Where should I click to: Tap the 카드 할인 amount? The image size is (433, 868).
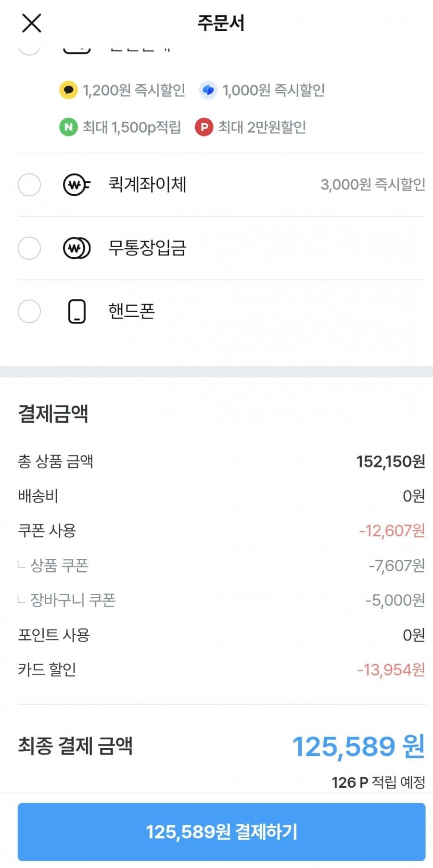coord(391,669)
